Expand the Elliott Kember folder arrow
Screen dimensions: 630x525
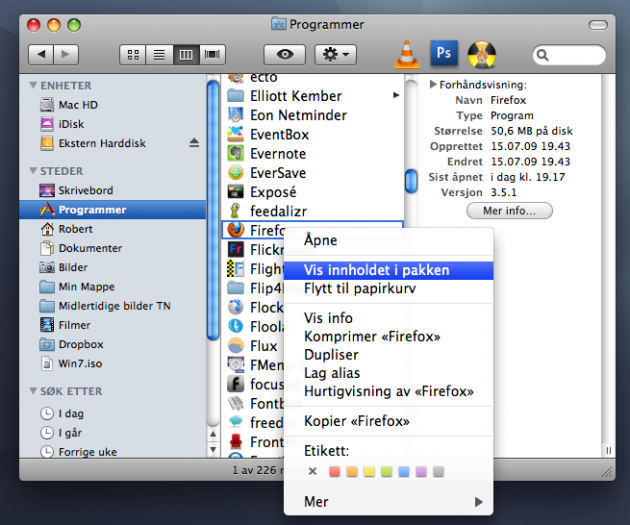[x=396, y=95]
